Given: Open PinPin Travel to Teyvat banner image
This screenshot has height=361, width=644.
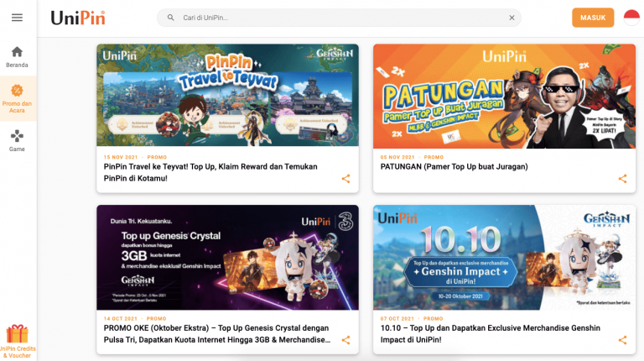Looking at the screenshot, I should click(x=227, y=95).
